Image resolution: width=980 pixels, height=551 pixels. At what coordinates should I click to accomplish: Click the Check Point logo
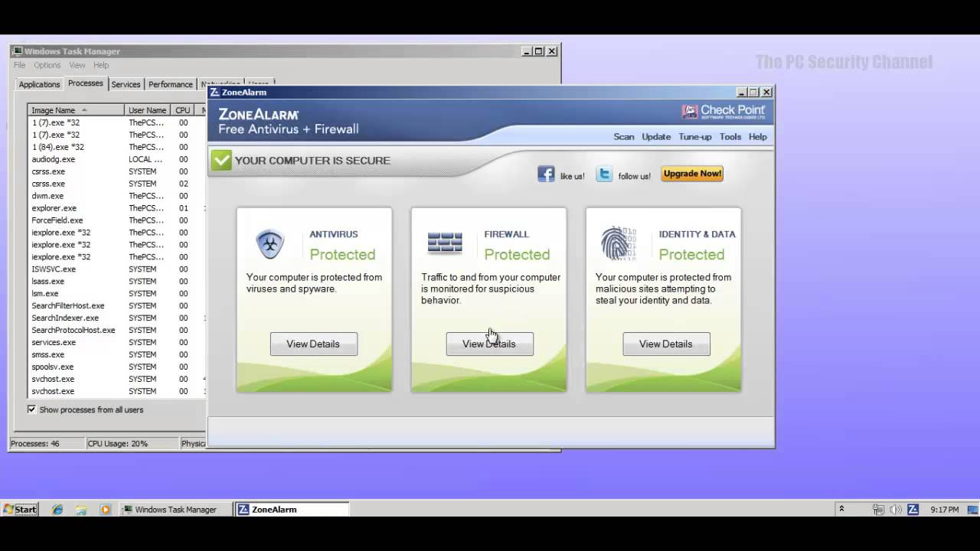(x=724, y=112)
